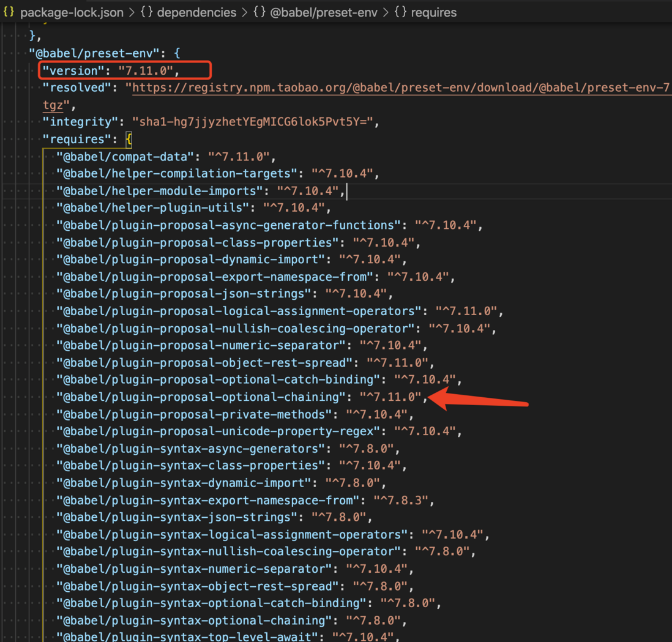Click the "@babel/preset-env" key line

105,54
